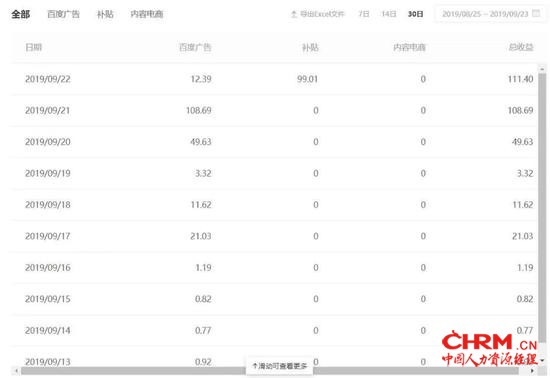Click 总收益 value 108.69 for 09/21

click(521, 110)
